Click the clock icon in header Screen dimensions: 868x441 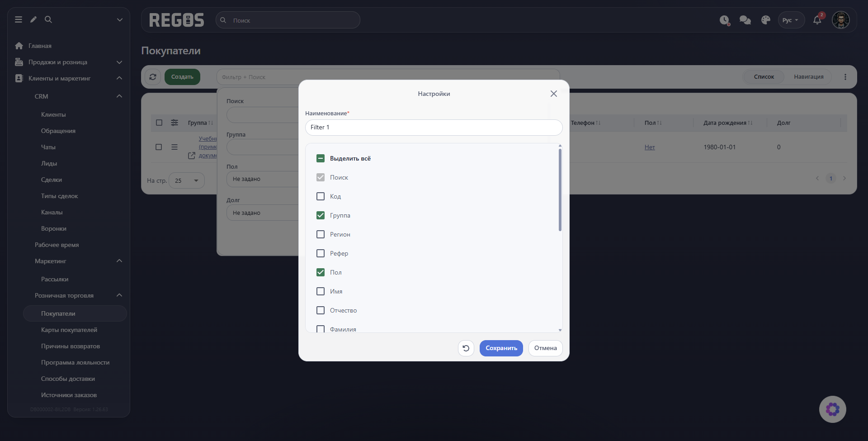coord(724,20)
